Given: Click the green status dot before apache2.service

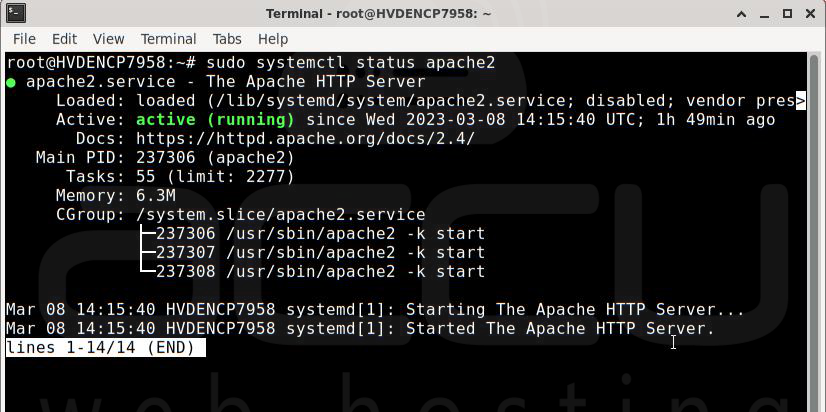Looking at the screenshot, I should pos(11,82).
